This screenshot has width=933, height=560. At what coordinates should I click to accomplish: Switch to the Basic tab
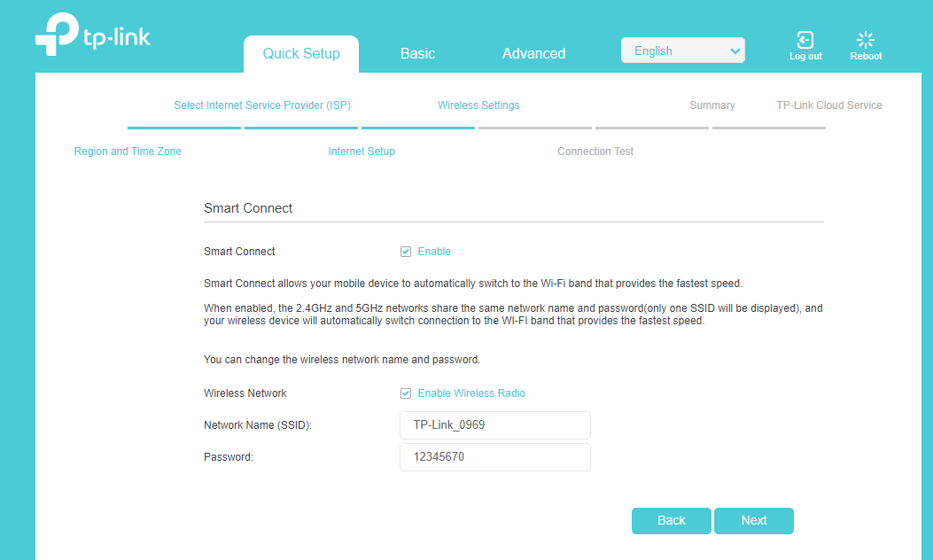tap(417, 53)
